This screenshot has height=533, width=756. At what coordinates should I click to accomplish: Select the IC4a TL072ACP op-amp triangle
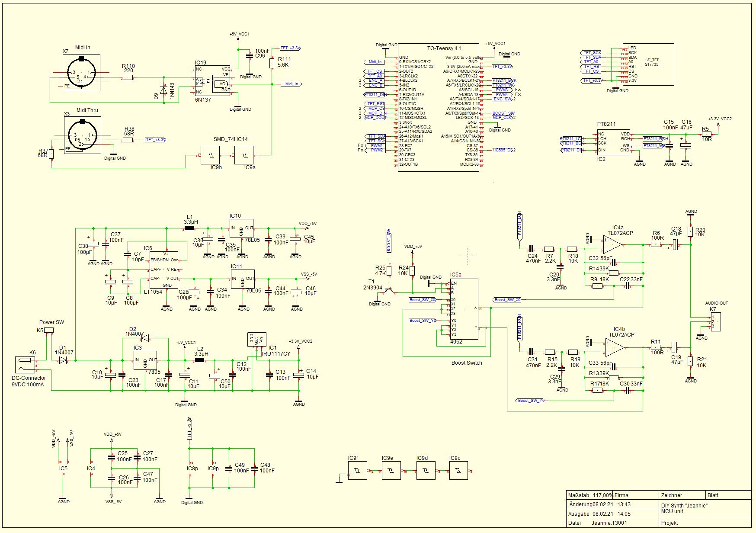pyautogui.click(x=612, y=245)
